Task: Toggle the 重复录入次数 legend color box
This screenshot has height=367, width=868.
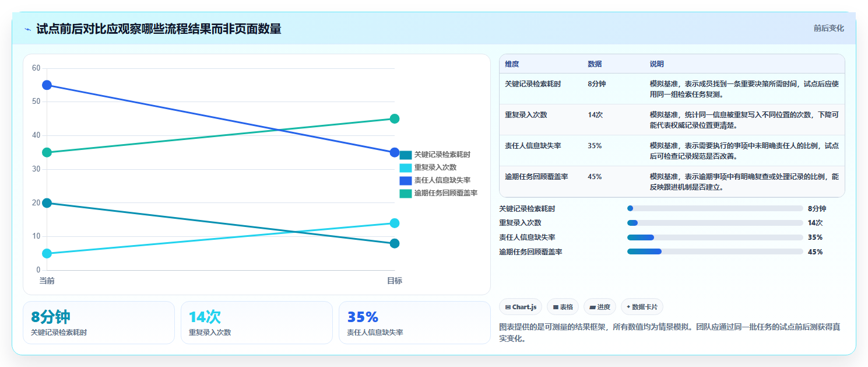Action: pos(406,167)
